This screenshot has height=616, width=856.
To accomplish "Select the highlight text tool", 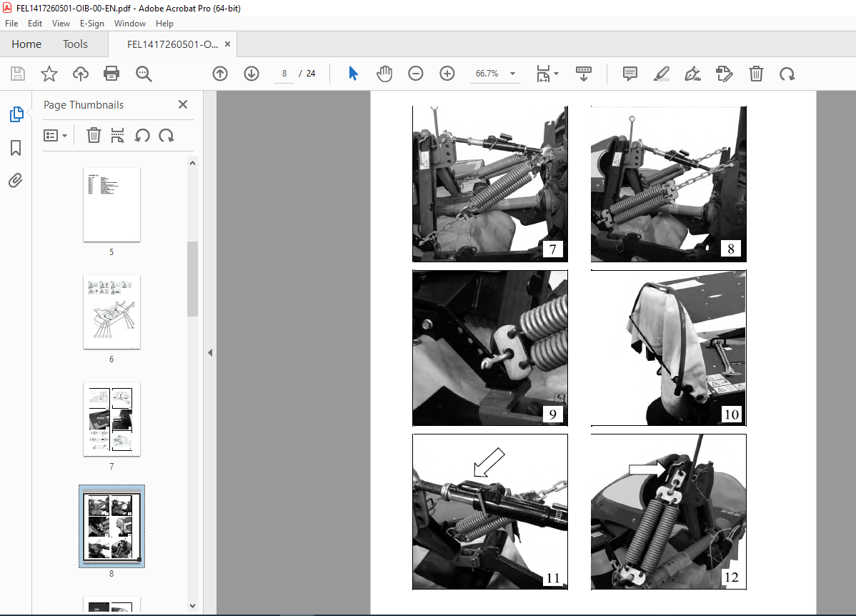I will tap(662, 74).
